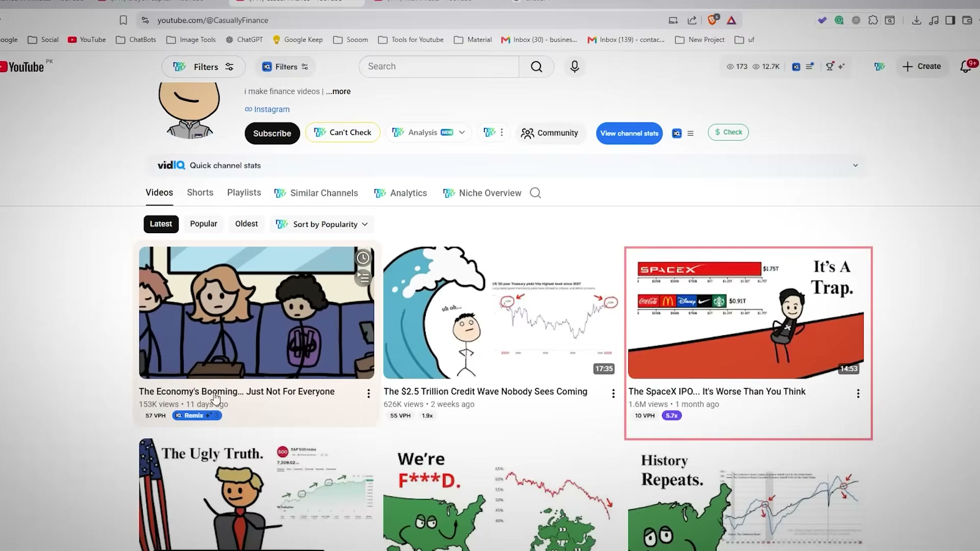Viewport: 980px width, 551px height.
Task: Click the microphone voice search icon
Action: click(575, 67)
